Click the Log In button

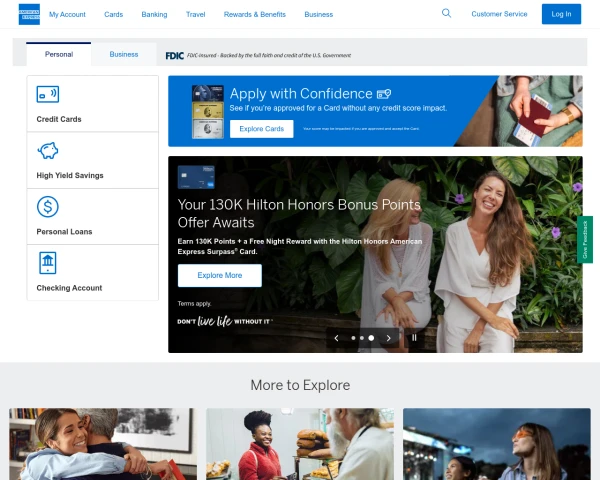coord(561,14)
